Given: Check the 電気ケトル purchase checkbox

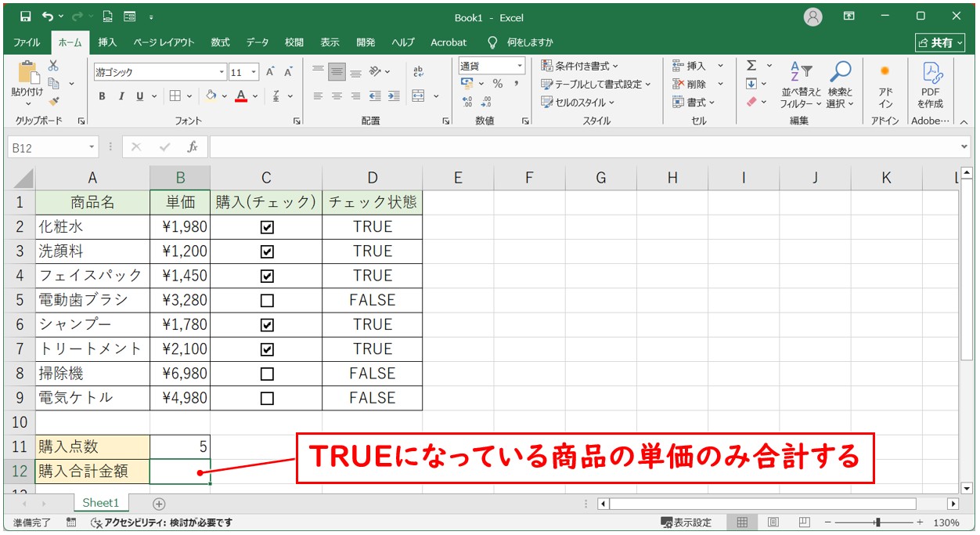Looking at the screenshot, I should tap(267, 398).
